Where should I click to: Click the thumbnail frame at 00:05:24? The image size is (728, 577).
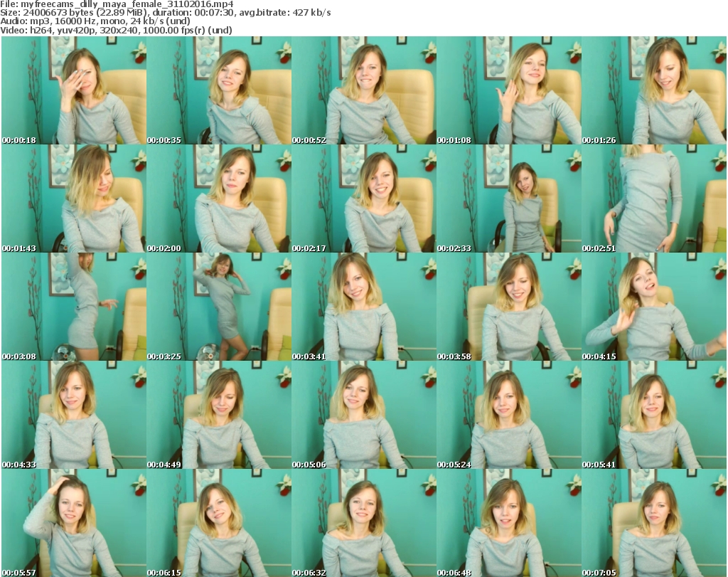[x=509, y=415]
